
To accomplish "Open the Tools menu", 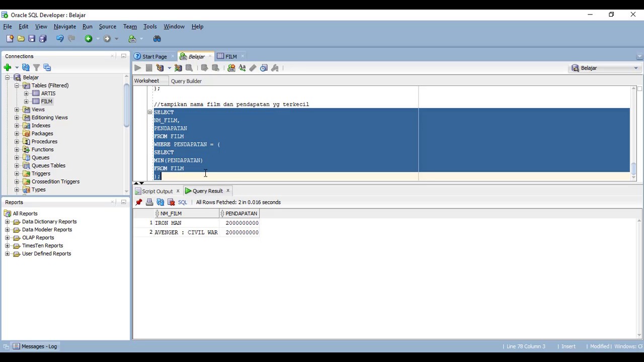I will pos(150,27).
